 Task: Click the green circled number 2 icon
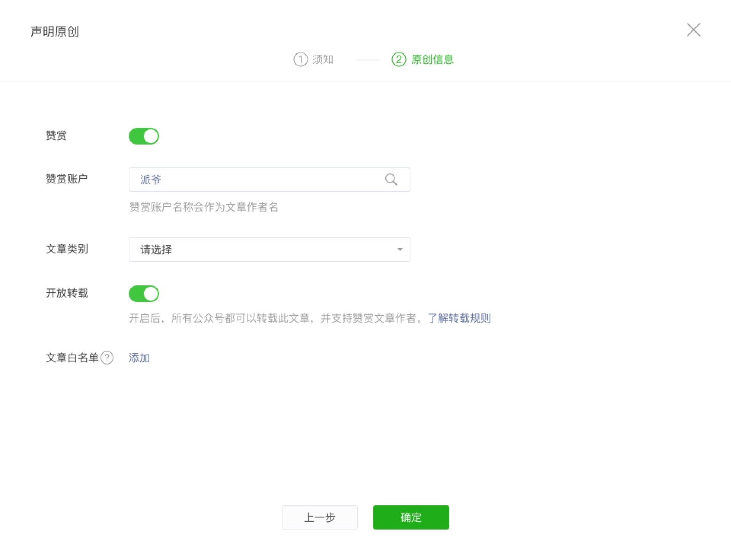pos(399,59)
